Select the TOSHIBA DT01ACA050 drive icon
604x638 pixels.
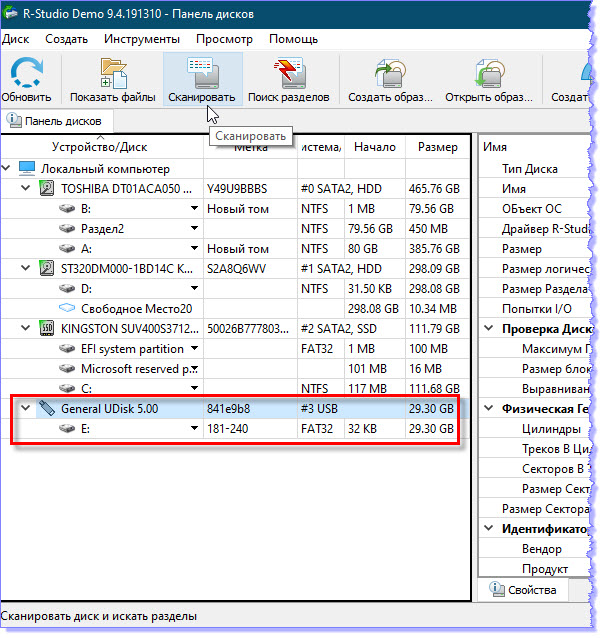(47, 189)
